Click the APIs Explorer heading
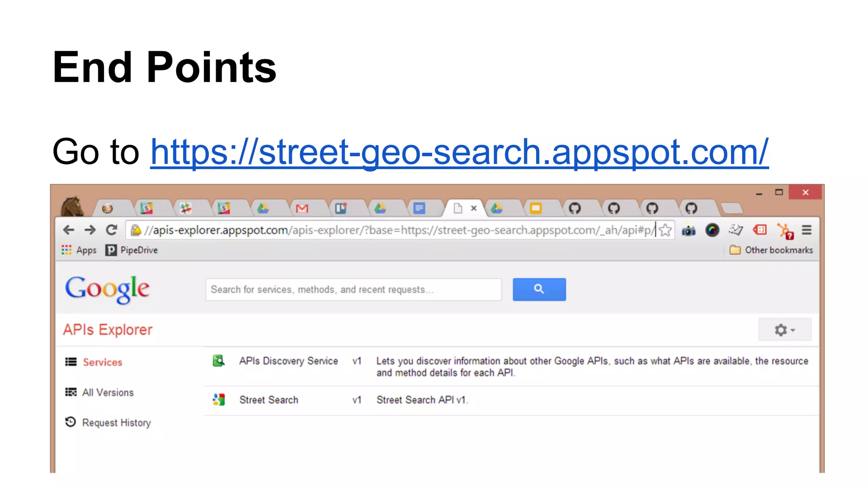868x488 pixels. click(x=108, y=330)
